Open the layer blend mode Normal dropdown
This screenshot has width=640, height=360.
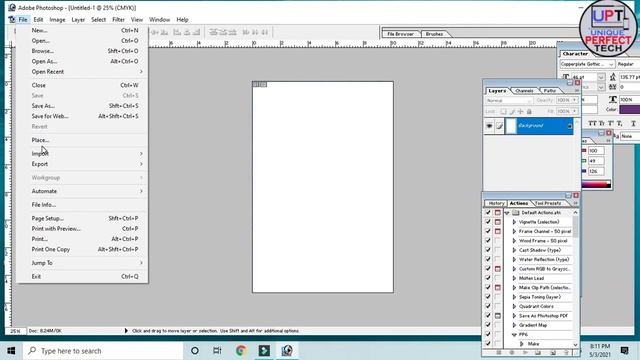pyautogui.click(x=509, y=100)
